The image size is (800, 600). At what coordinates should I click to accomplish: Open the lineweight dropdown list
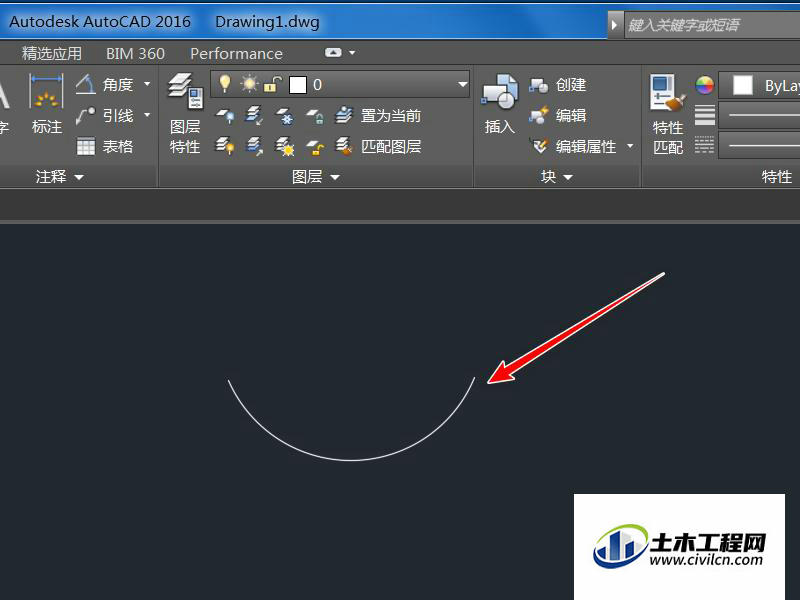759,115
